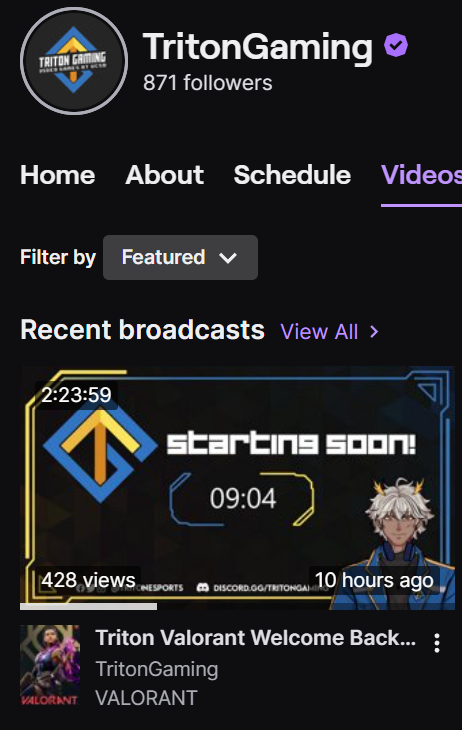The height and width of the screenshot is (730, 462).
Task: Click the View All arrow chevron
Action: point(374,332)
